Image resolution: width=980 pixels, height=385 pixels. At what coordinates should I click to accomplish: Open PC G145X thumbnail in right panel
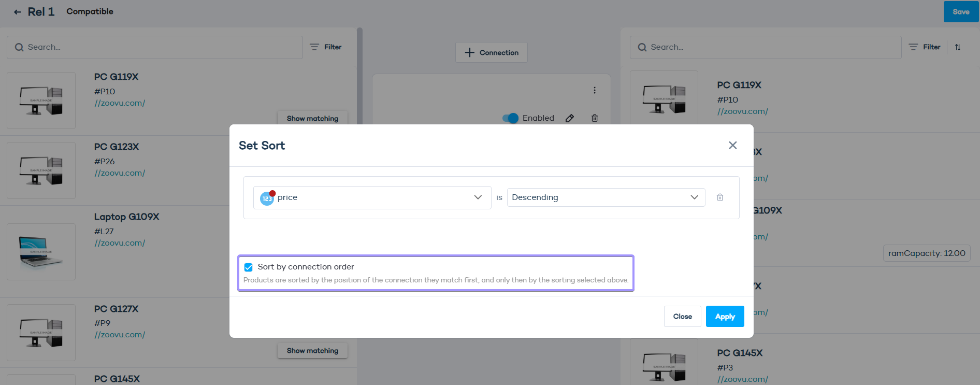pyautogui.click(x=664, y=363)
